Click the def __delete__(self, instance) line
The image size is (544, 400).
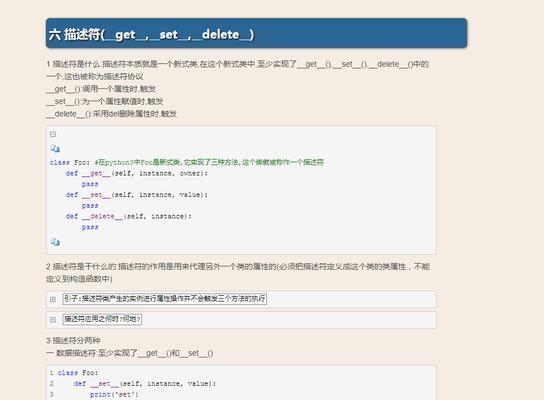(129, 216)
